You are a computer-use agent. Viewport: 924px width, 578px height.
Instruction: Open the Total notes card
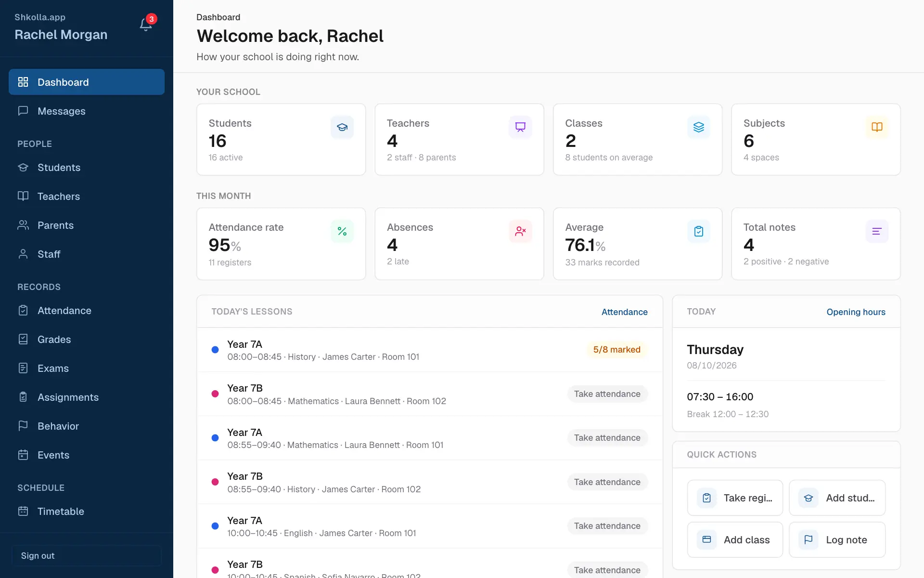point(816,244)
